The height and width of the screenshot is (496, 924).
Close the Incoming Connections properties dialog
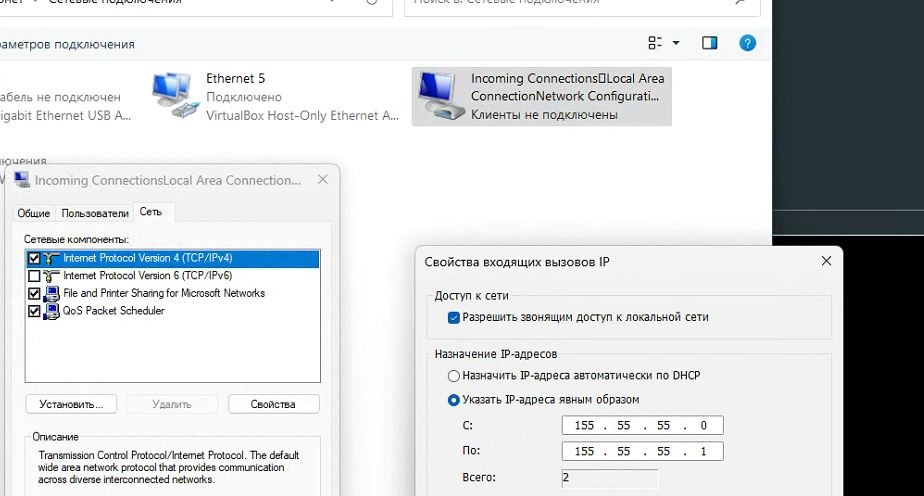pyautogui.click(x=322, y=180)
